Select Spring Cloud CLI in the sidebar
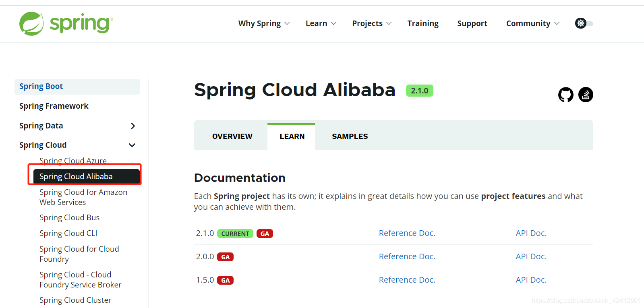This screenshot has width=644, height=308. (x=68, y=233)
